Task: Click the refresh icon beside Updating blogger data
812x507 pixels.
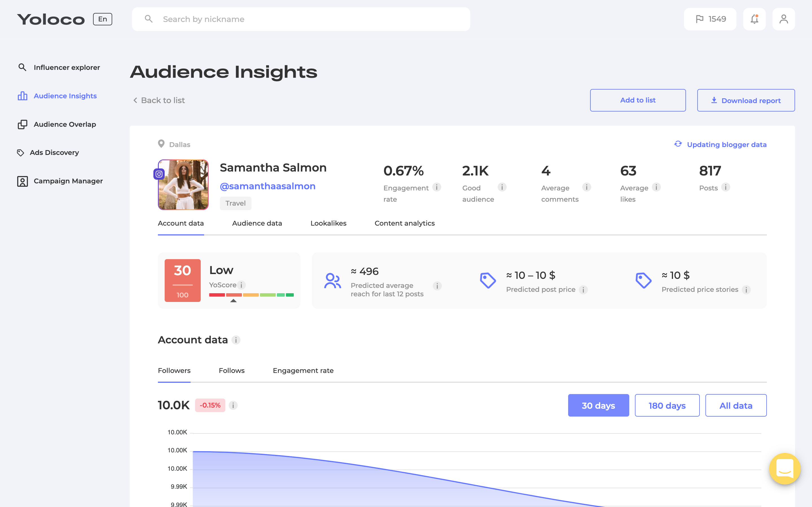Action: point(678,144)
